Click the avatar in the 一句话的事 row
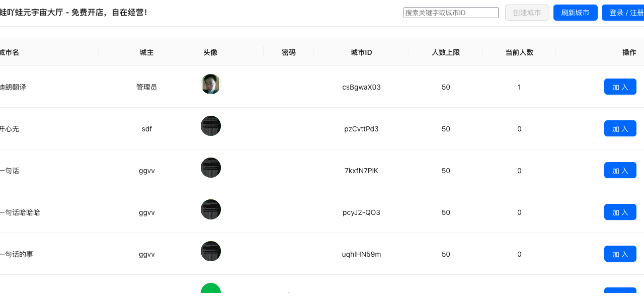The height and width of the screenshot is (301, 644). [x=211, y=251]
